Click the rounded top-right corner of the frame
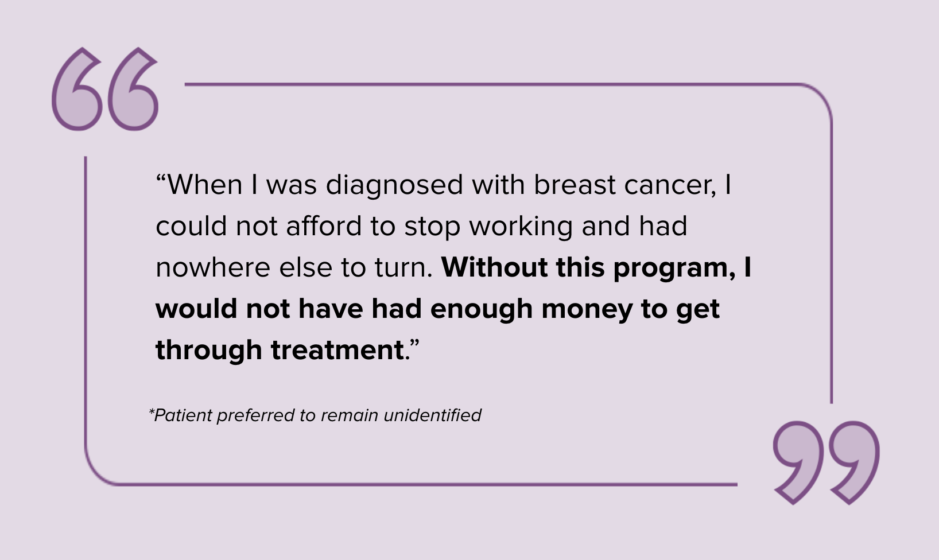Screen dimensions: 939x560 (x=818, y=99)
